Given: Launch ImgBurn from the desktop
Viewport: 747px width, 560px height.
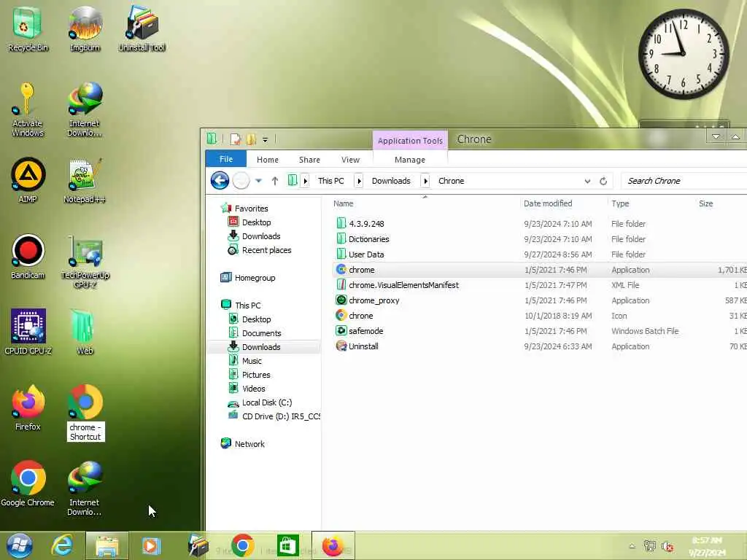Looking at the screenshot, I should (85, 28).
